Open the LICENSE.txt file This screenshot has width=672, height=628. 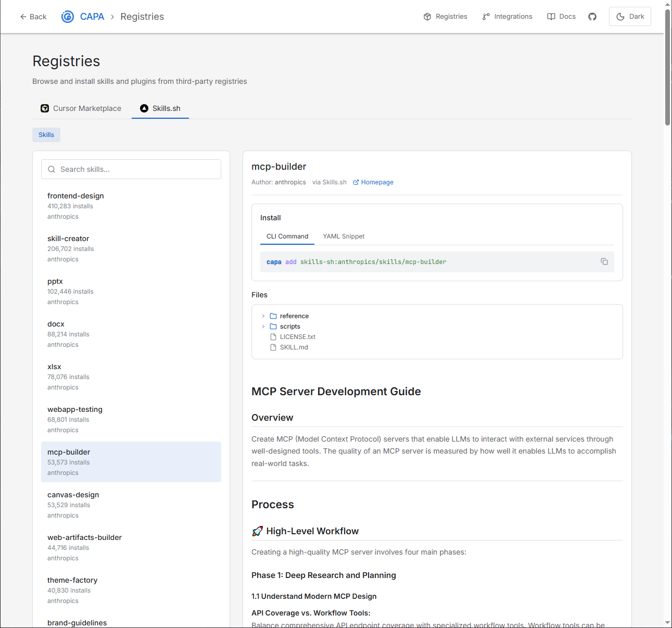[x=298, y=337]
